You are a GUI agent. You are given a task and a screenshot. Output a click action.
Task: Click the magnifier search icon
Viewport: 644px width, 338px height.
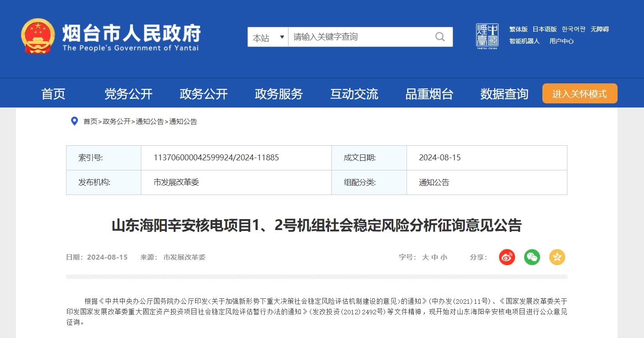pos(440,37)
